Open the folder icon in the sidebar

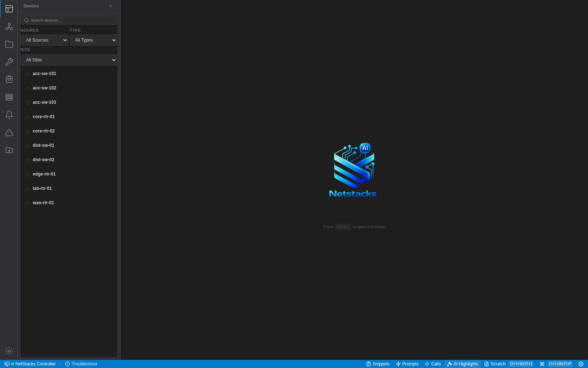point(9,44)
